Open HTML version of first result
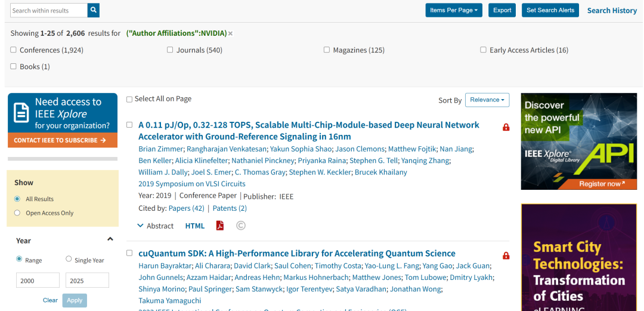This screenshot has width=644, height=311. click(x=194, y=226)
